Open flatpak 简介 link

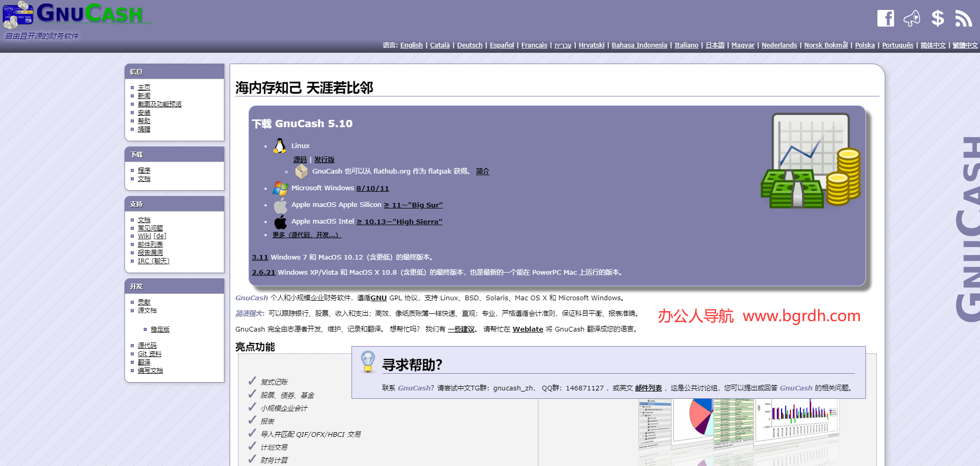tap(483, 171)
